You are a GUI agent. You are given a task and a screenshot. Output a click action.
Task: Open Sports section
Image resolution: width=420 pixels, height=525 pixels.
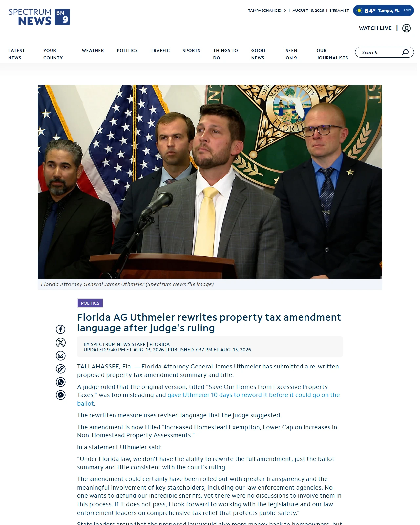(191, 51)
